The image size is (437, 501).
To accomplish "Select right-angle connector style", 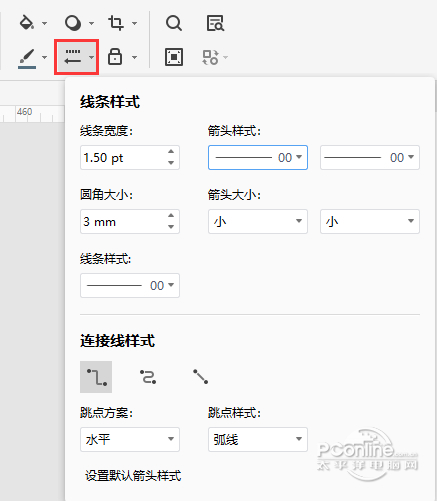I will click(96, 377).
